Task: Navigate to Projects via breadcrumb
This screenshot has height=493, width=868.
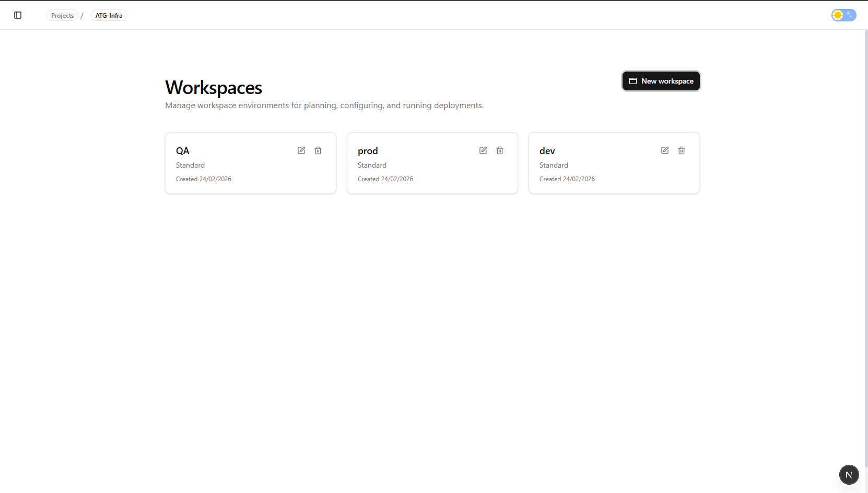Action: coord(62,15)
